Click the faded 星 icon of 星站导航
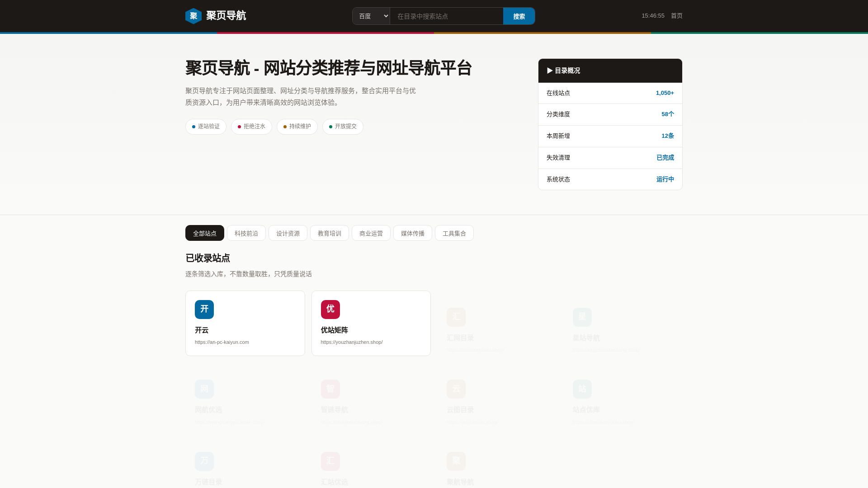 click(582, 317)
